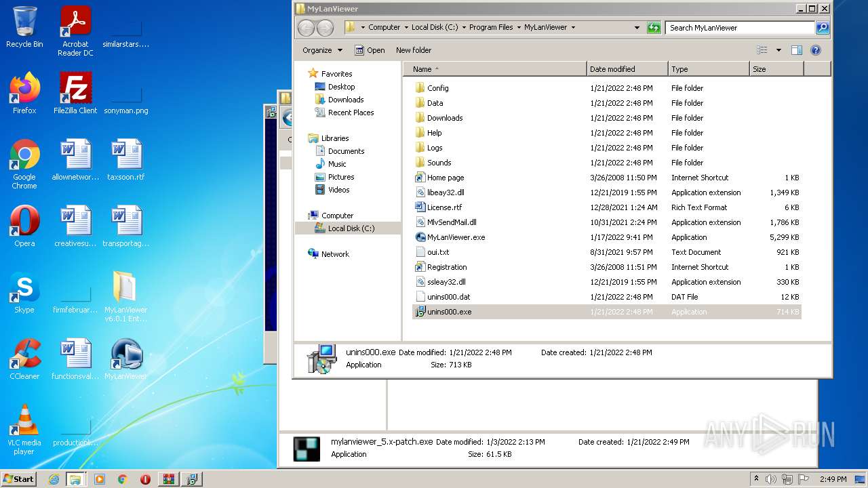Expand the Local Disk (C:) breadcrumb arrow
The height and width of the screenshot is (488, 868).
click(x=464, y=28)
